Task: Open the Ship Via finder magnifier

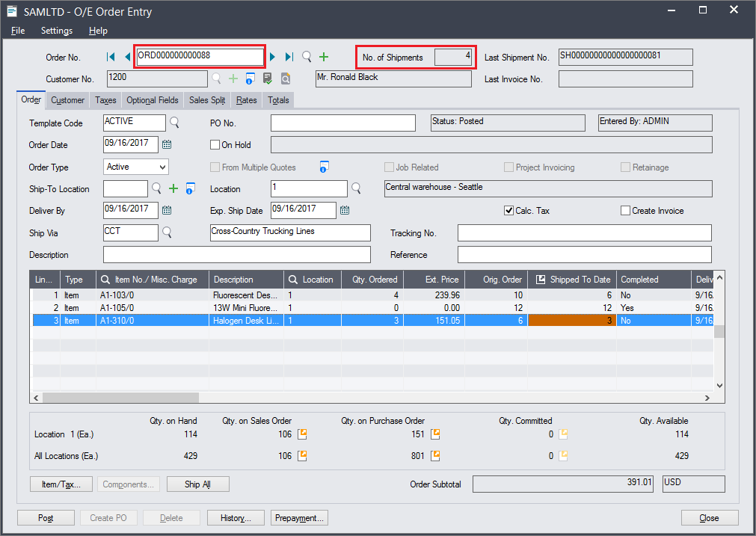Action: pyautogui.click(x=167, y=232)
